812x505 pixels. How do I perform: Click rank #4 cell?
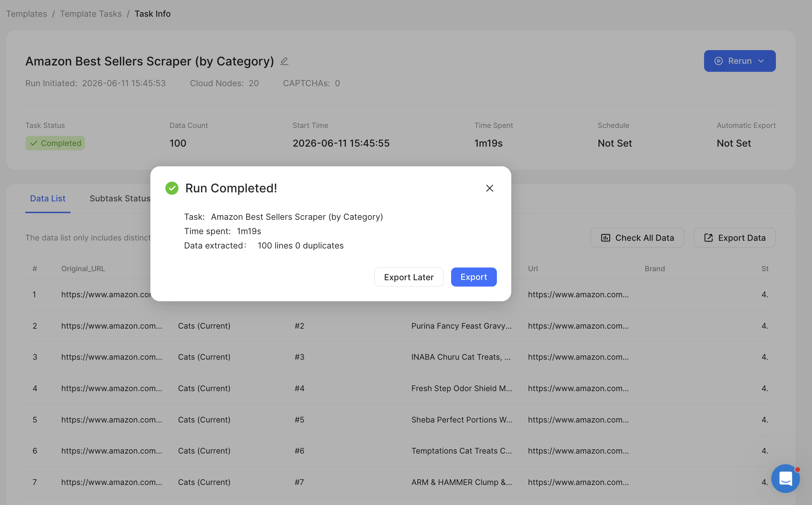299,388
